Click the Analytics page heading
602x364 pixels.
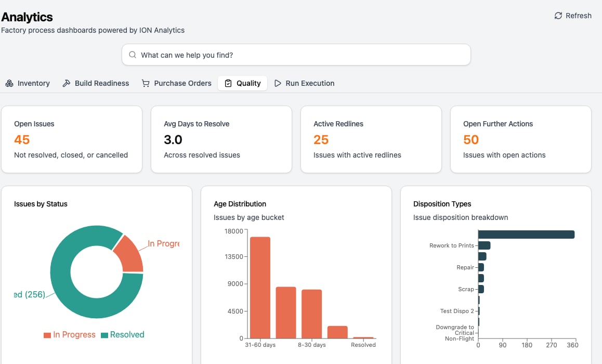pos(27,17)
